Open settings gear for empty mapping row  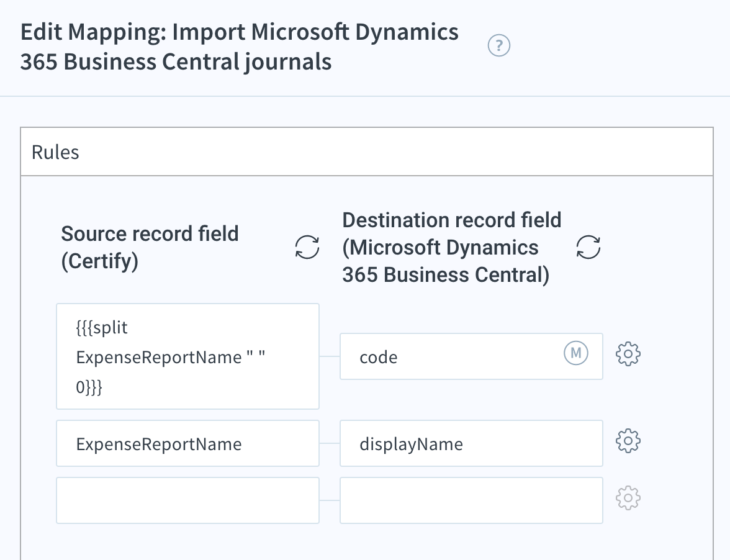[628, 498]
